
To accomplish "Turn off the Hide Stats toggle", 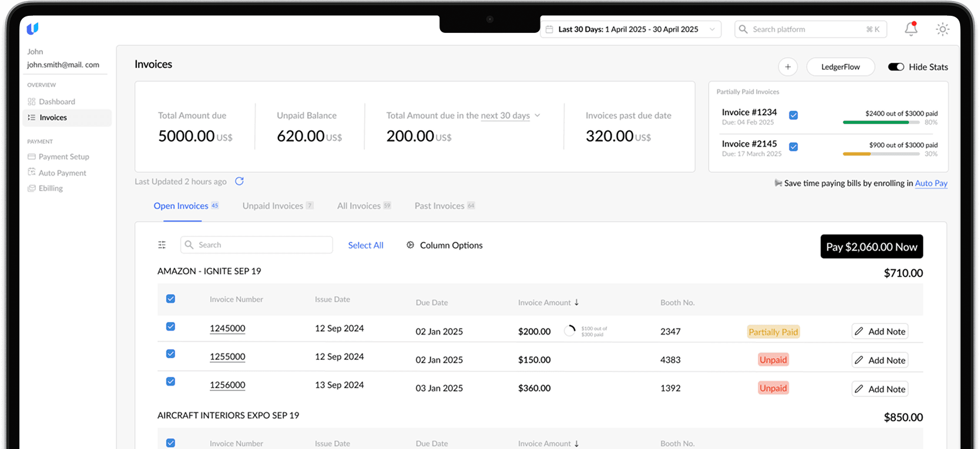I will [895, 67].
